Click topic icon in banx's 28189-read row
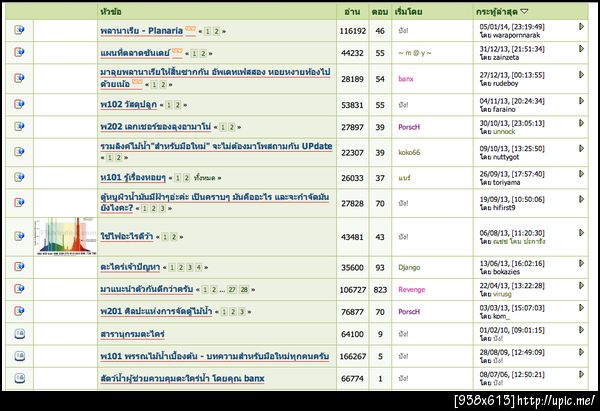 point(19,78)
